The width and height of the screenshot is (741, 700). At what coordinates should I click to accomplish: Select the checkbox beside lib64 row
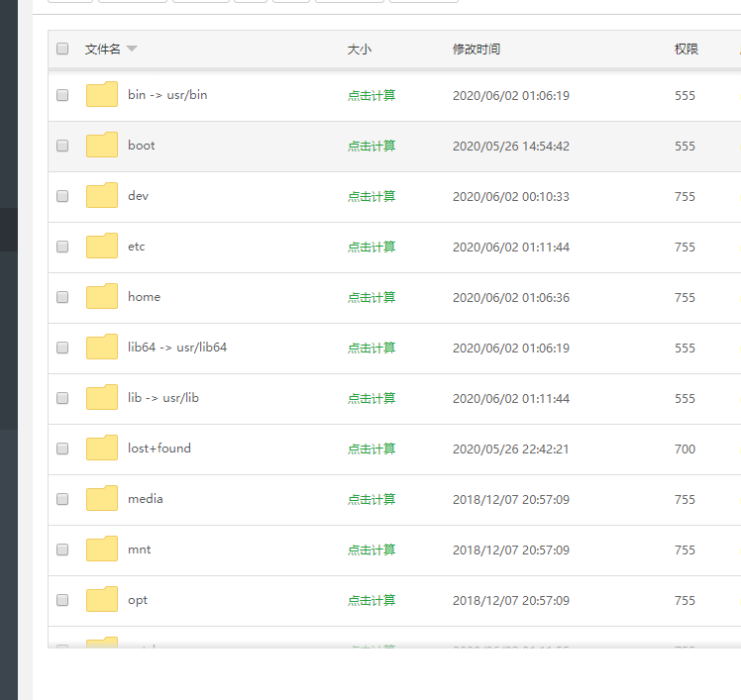click(x=62, y=348)
